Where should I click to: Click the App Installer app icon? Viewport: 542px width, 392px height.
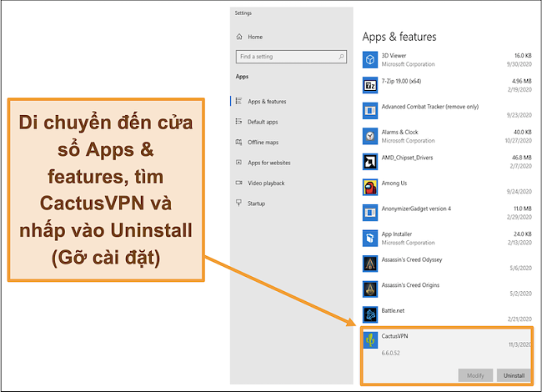(370, 239)
